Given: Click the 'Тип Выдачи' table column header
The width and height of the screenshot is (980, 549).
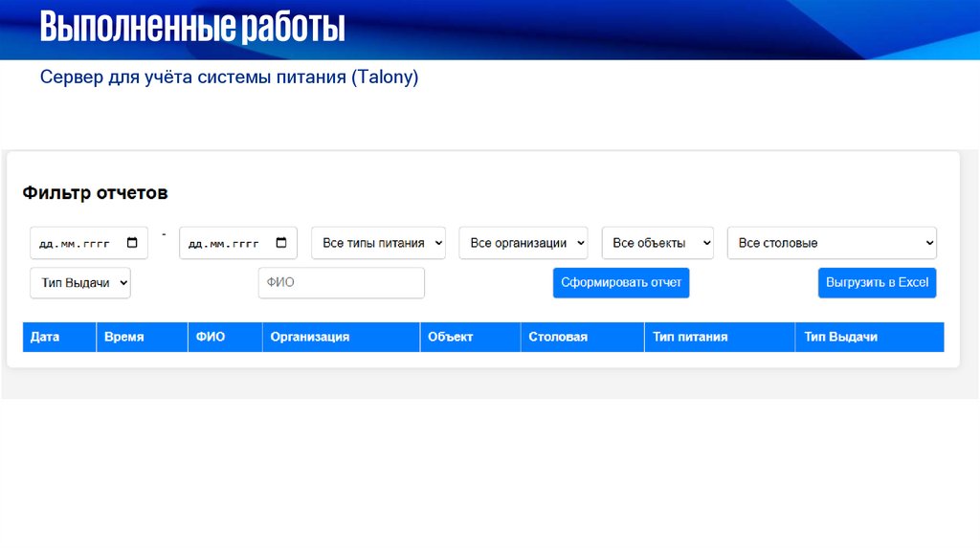Looking at the screenshot, I should click(870, 338).
